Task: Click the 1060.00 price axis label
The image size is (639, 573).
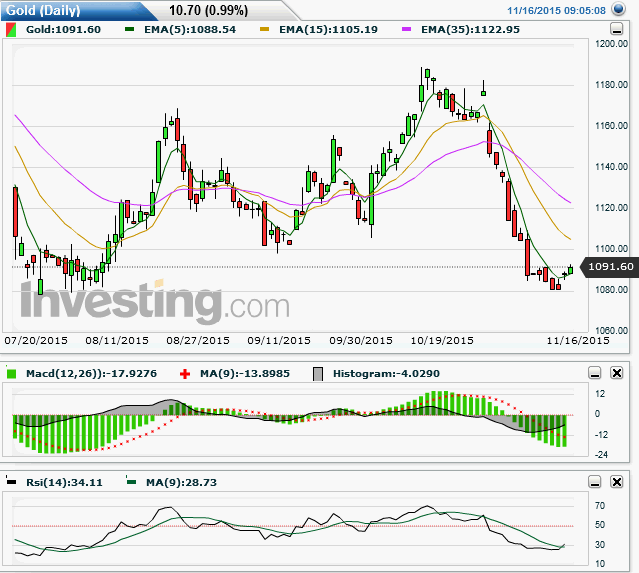Action: click(611, 330)
